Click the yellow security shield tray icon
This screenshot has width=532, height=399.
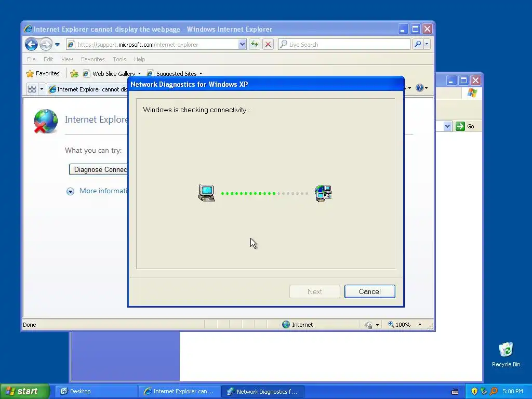[474, 391]
